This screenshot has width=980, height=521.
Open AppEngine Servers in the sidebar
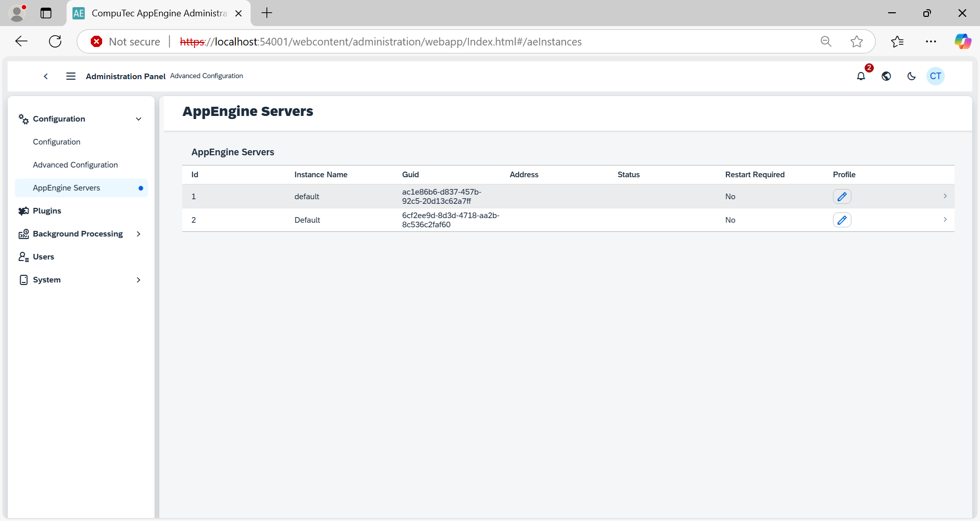pyautogui.click(x=66, y=187)
